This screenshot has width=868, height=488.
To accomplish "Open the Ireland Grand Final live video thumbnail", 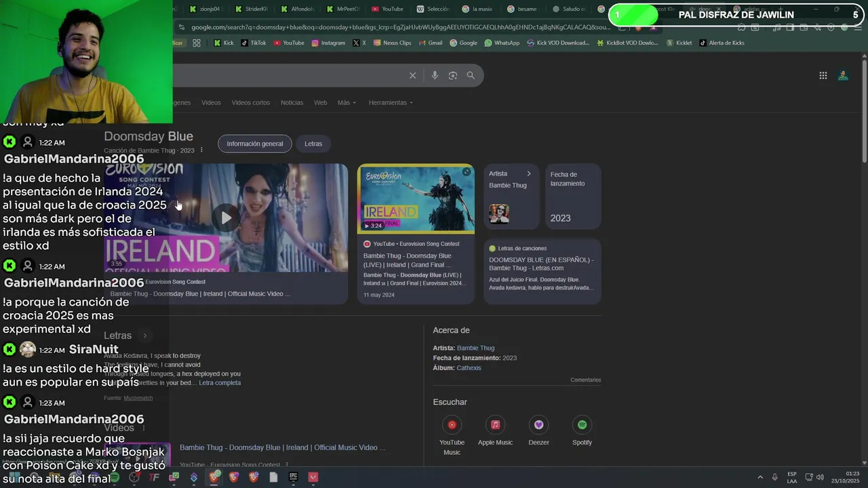I will 416,199.
